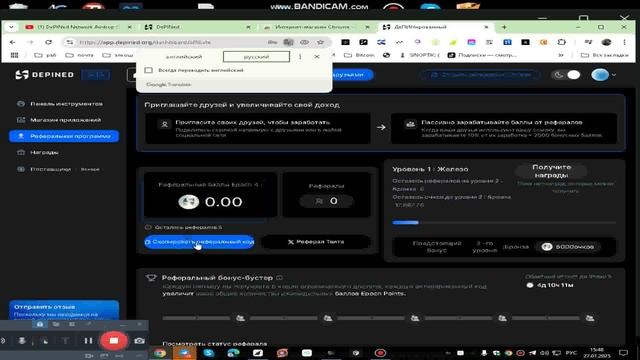
Task: Switch the РУС keyboard language indicator
Action: point(571,353)
